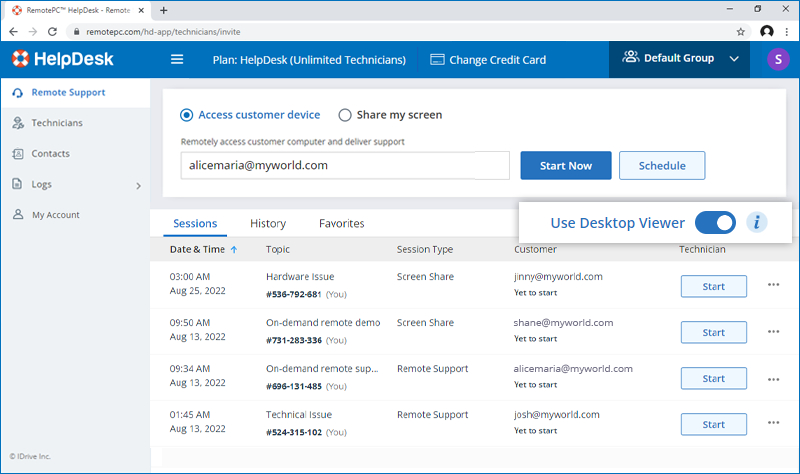Image resolution: width=800 pixels, height=474 pixels.
Task: Click the hamburger menu icon
Action: point(177,59)
